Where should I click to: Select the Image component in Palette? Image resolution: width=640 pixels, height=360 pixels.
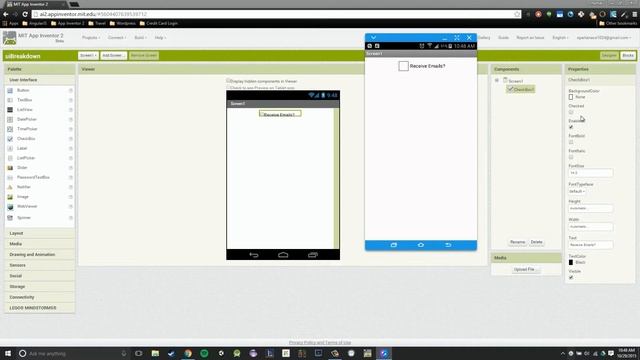pyautogui.click(x=23, y=197)
